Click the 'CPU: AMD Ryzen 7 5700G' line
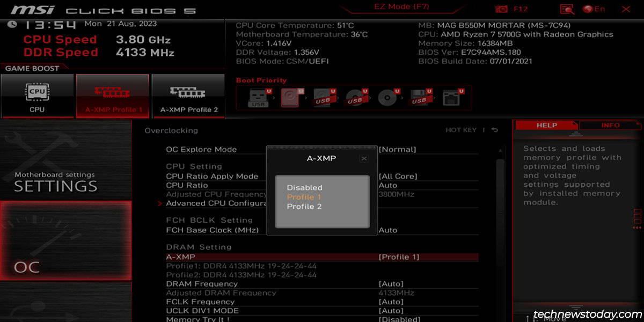The width and height of the screenshot is (644, 322). (515, 34)
